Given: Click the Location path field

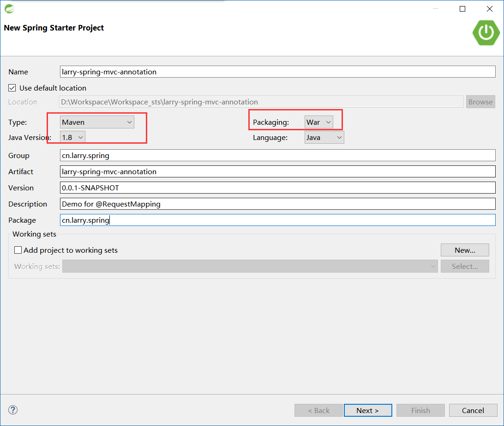Looking at the screenshot, I should coord(261,102).
